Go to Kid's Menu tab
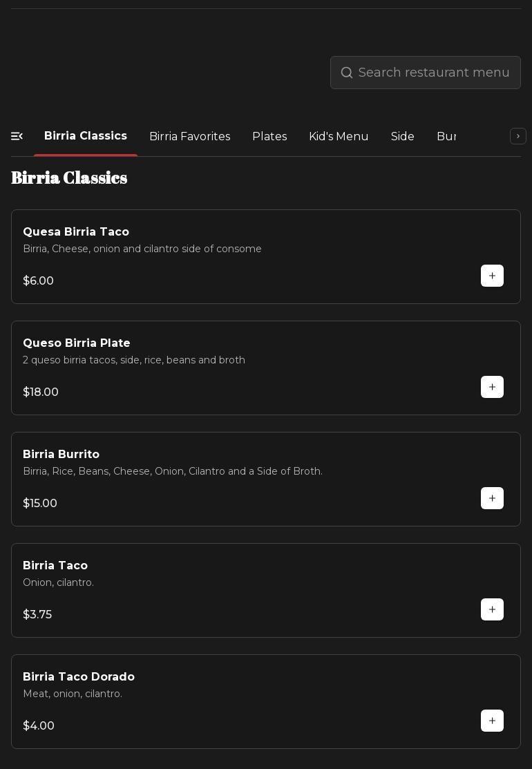This screenshot has width=532, height=769. (x=339, y=136)
